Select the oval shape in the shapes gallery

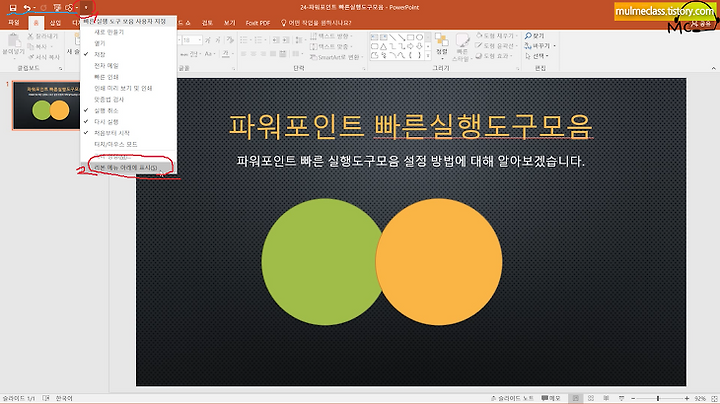(x=419, y=37)
